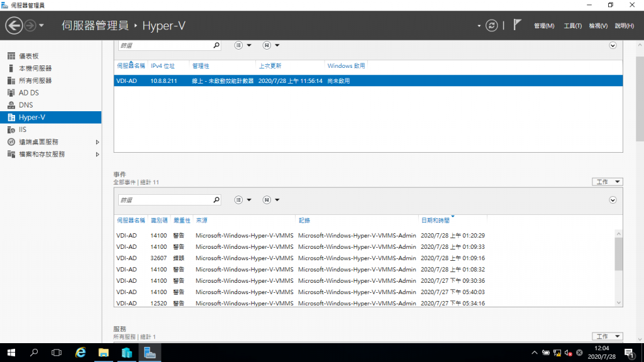The width and height of the screenshot is (644, 362).
Task: Open Task View on the taskbar
Action: pos(56,353)
